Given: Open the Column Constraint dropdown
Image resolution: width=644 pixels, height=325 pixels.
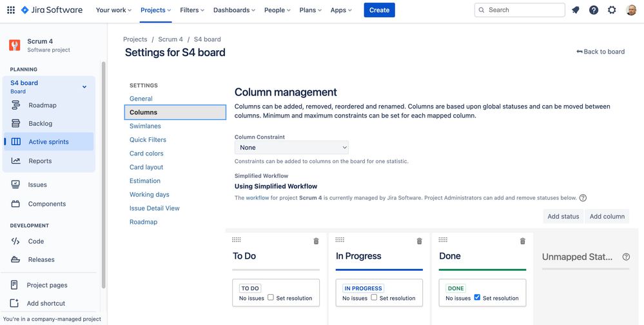Looking at the screenshot, I should (x=291, y=148).
